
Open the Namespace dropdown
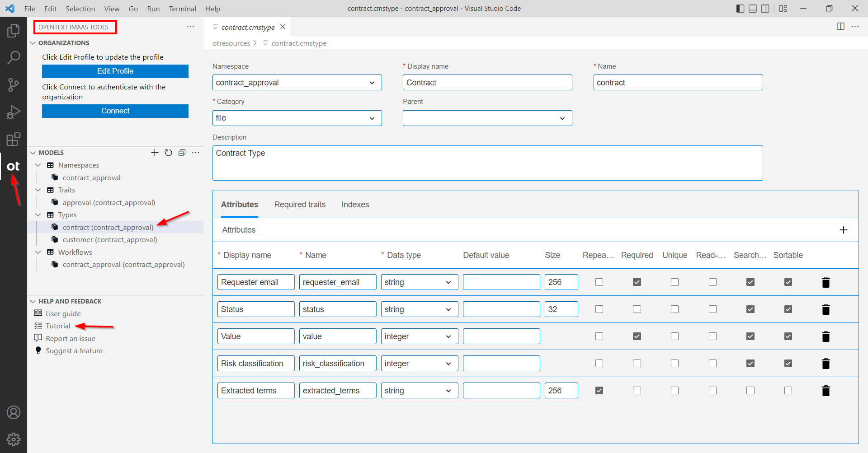coord(297,83)
